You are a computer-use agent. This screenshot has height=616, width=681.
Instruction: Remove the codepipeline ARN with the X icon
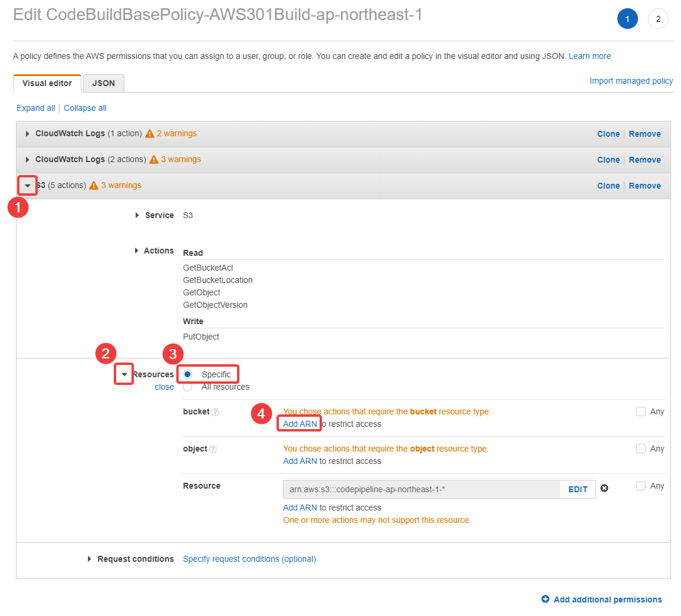[604, 489]
